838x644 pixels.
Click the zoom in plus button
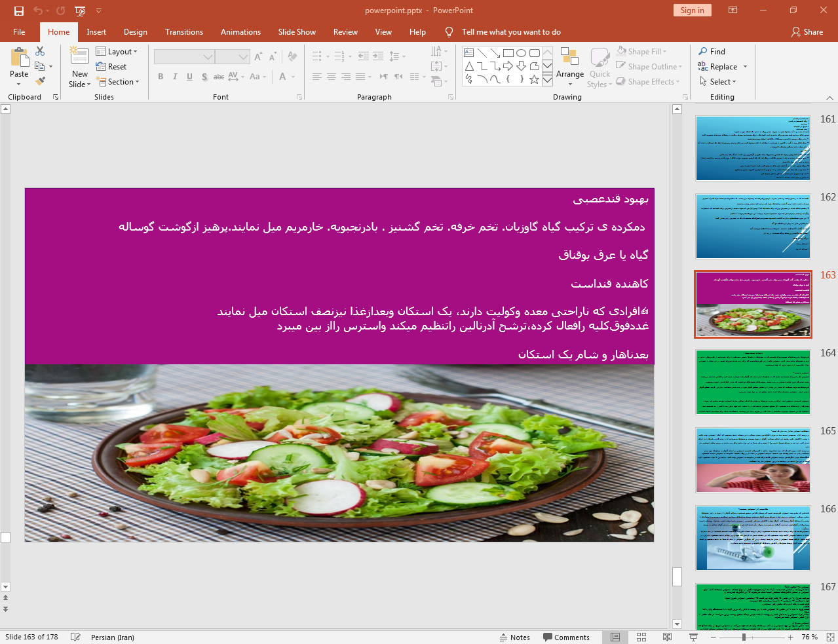(x=790, y=637)
